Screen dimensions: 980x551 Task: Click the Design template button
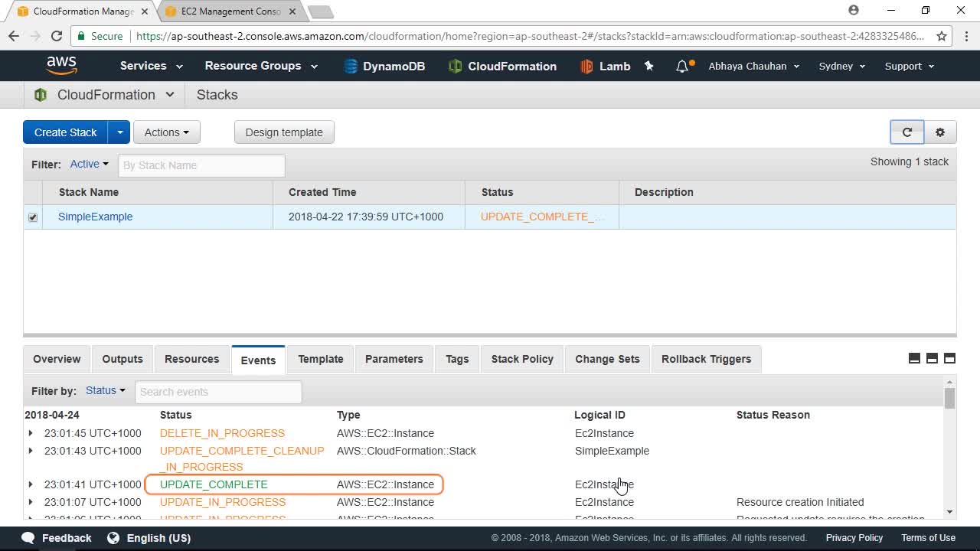click(284, 132)
